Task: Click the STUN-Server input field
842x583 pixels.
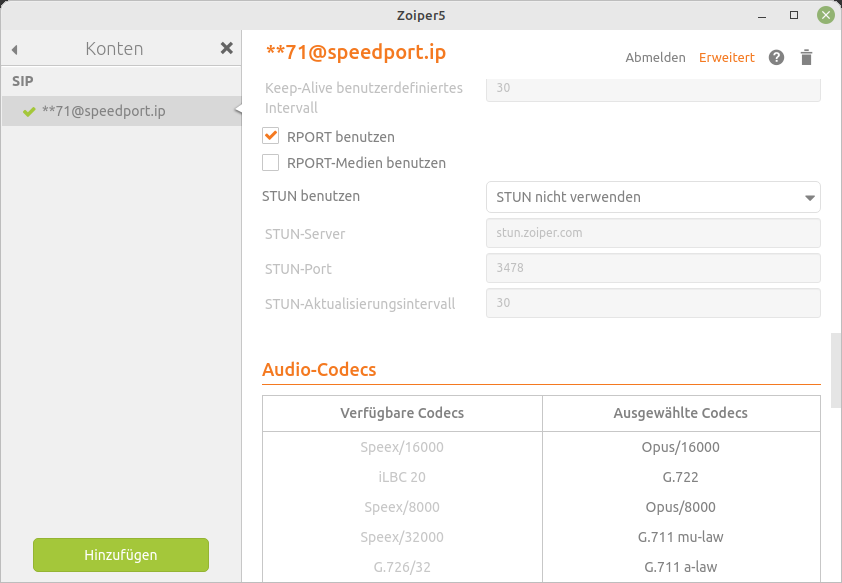Action: tap(653, 233)
